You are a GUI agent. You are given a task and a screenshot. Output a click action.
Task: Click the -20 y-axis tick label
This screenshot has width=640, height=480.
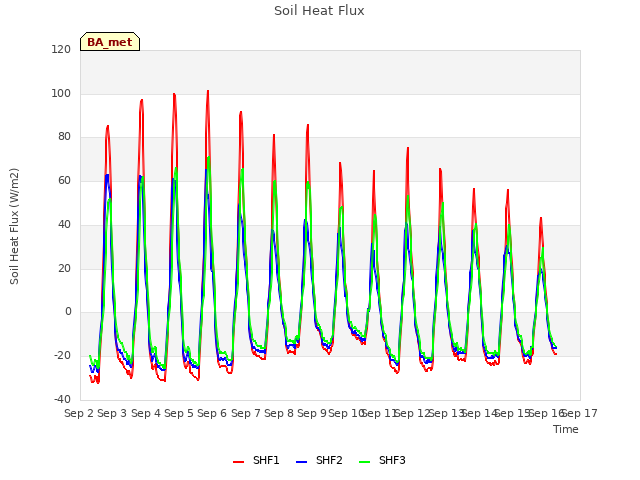coord(62,356)
